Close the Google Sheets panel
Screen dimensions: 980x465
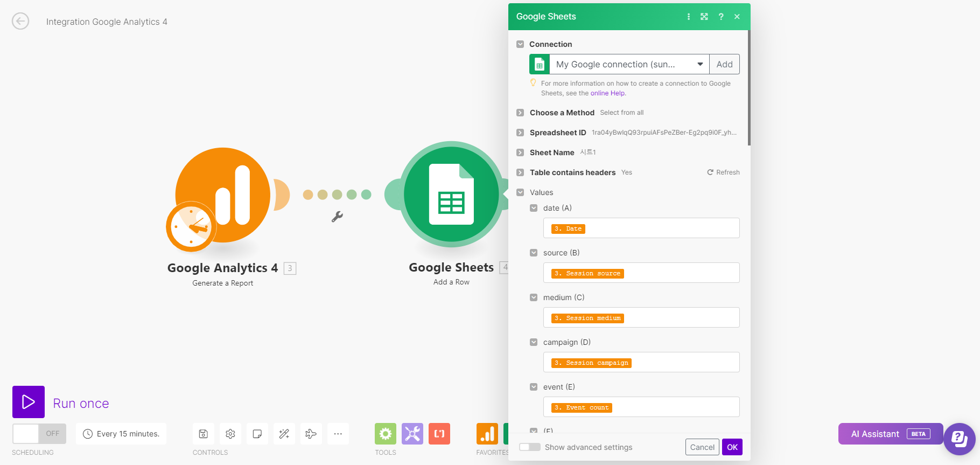pos(737,17)
